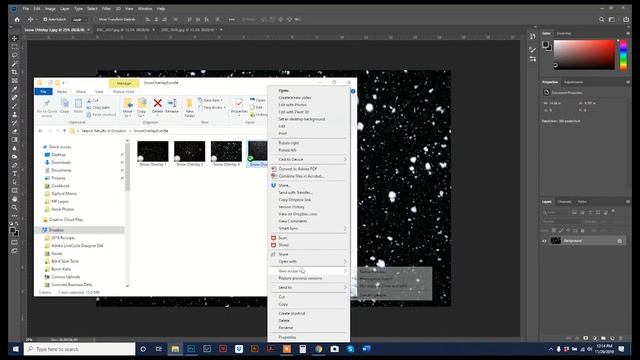Select the Zoom tool in toolbar
The width and height of the screenshot is (640, 360).
pos(15,207)
